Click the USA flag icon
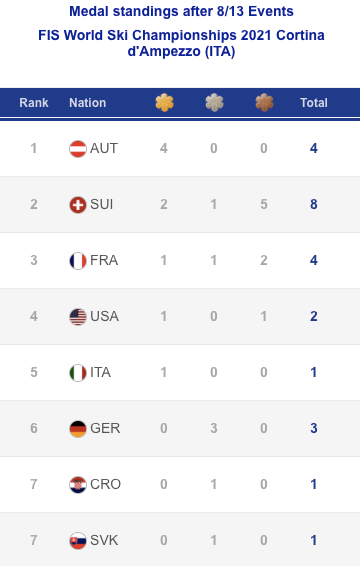This screenshot has height=566, width=360. click(x=78, y=317)
